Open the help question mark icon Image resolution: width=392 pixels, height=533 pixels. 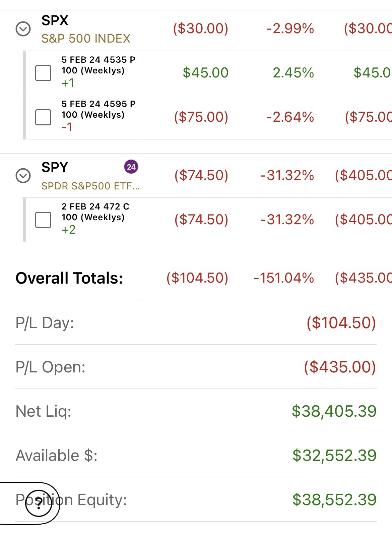(39, 503)
